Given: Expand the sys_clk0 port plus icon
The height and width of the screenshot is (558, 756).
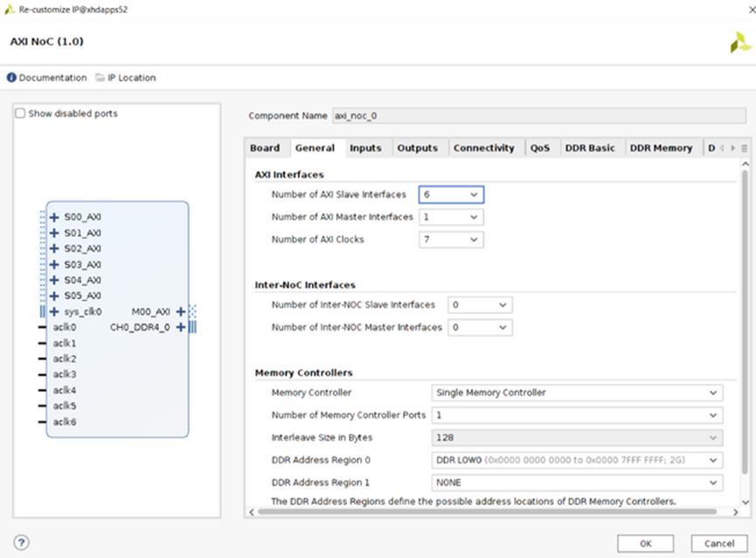Looking at the screenshot, I should [x=54, y=311].
